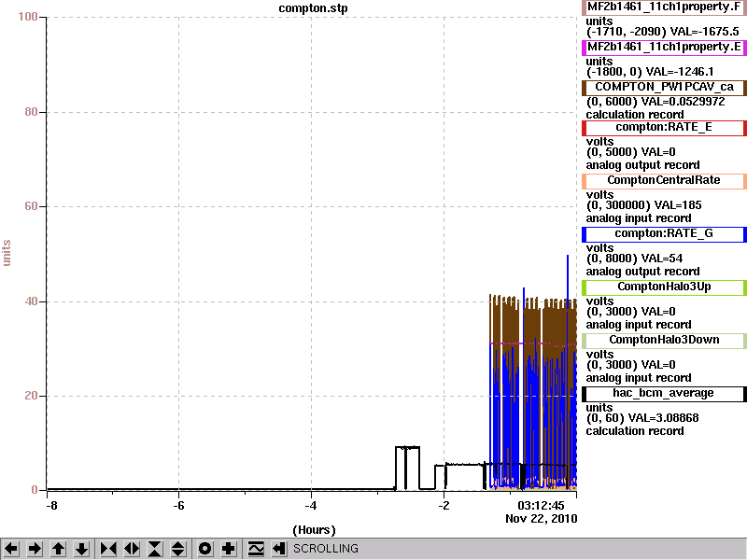Image resolution: width=747 pixels, height=560 pixels.
Task: Click the horizontal zoom-out outward triangles icon
Action: click(x=132, y=549)
